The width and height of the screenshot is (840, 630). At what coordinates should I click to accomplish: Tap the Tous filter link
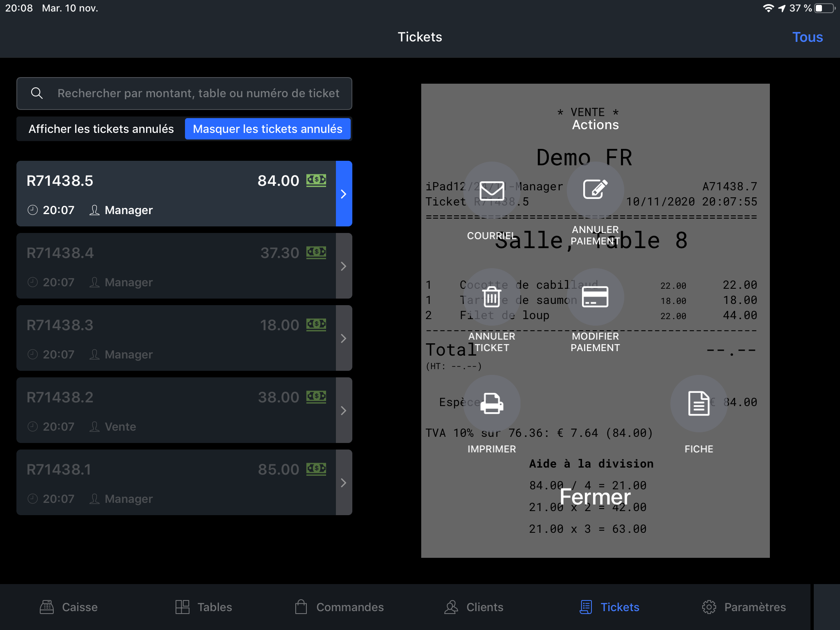click(807, 37)
